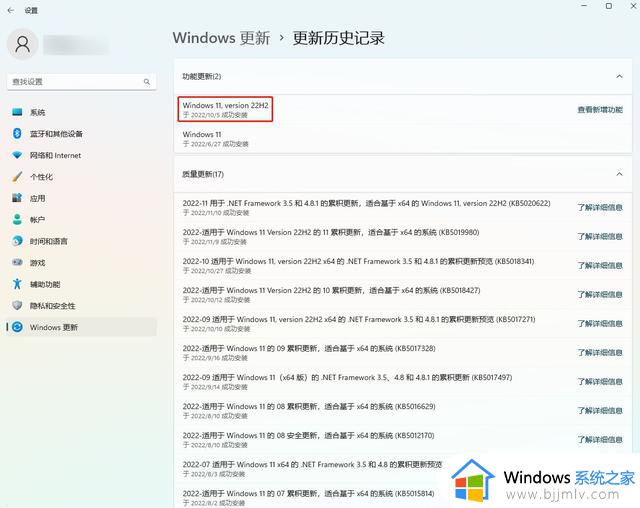Select the KB5018427 cumulative update row
640x508 pixels.
pyautogui.click(x=403, y=295)
